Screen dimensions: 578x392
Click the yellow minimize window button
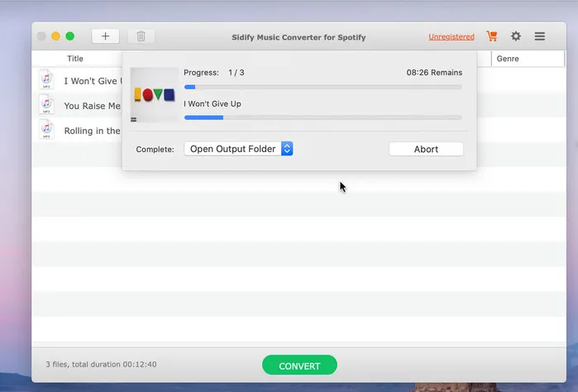55,36
